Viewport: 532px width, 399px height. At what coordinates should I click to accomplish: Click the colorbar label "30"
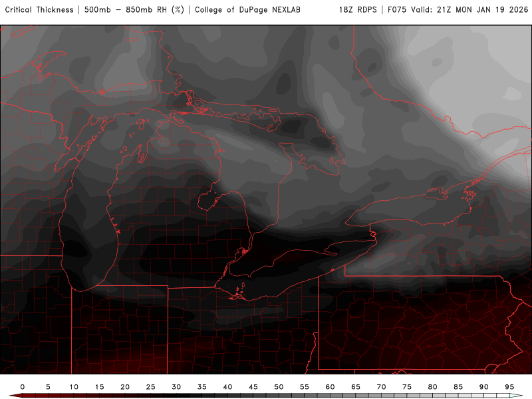(x=176, y=387)
